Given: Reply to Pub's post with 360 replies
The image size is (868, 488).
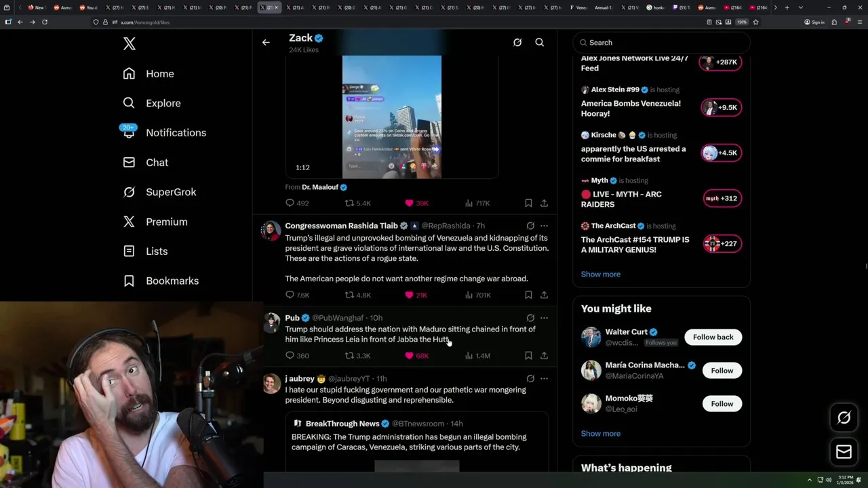Looking at the screenshot, I should tap(297, 356).
